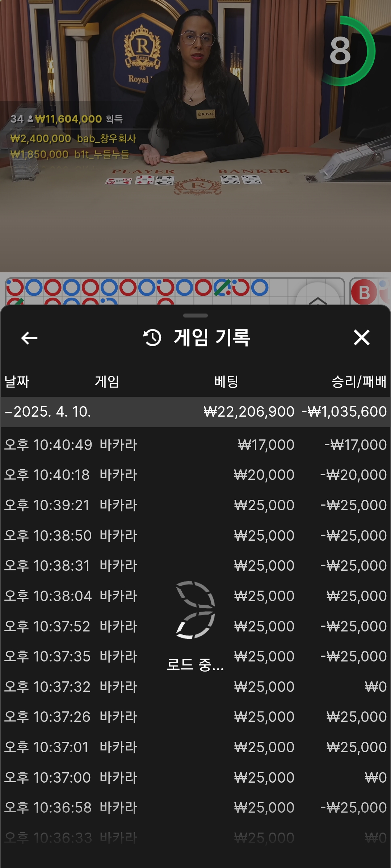Viewport: 391px width, 868px height.
Task: Select the -₩17,000 result value
Action: (x=356, y=445)
